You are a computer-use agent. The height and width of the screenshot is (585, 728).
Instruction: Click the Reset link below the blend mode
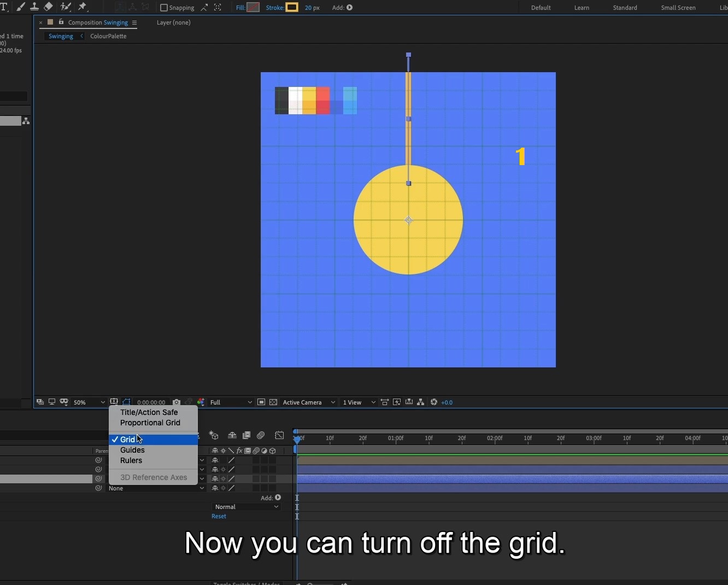(x=219, y=516)
